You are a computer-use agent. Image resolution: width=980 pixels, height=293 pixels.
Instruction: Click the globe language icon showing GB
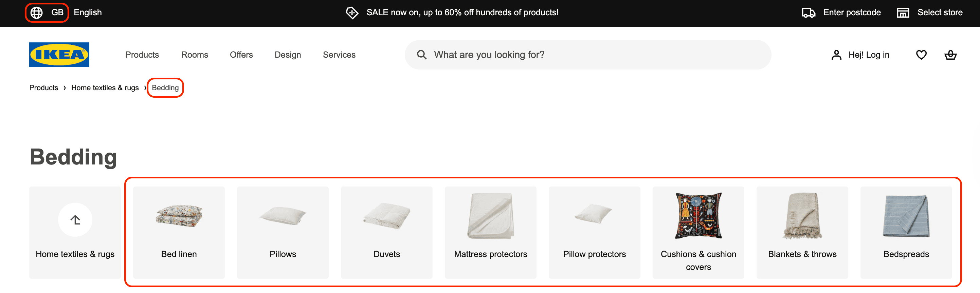tap(37, 12)
